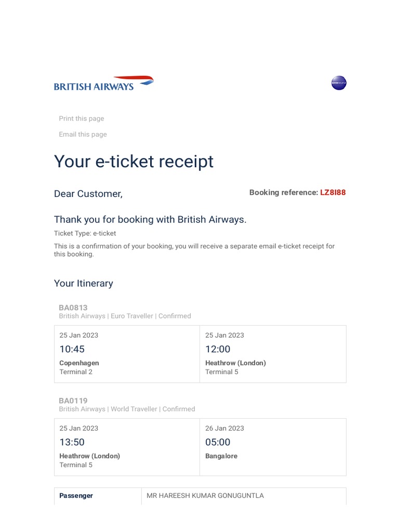The height and width of the screenshot is (532, 399).
Task: Click the 10:45 Copenhagen departure time
Action: point(72,349)
